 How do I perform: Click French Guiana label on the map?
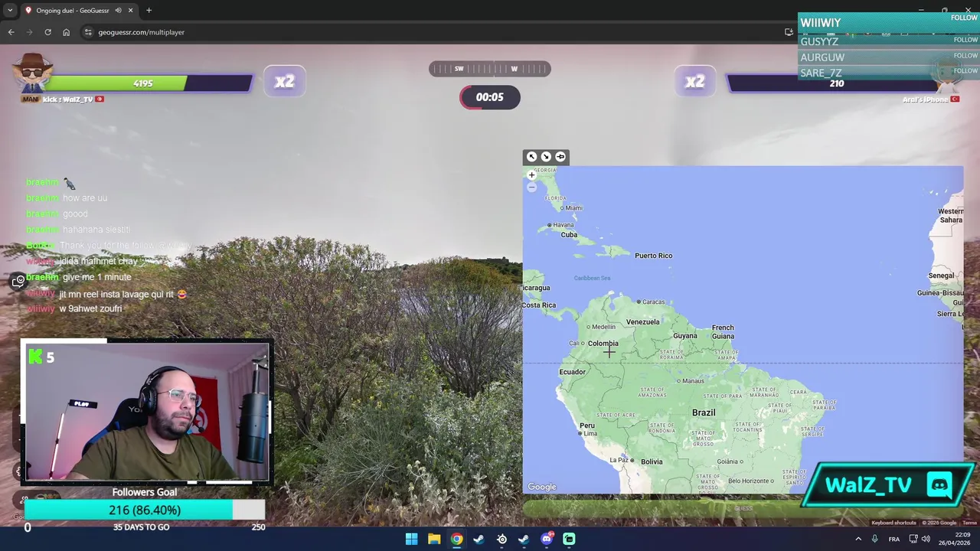(x=723, y=332)
